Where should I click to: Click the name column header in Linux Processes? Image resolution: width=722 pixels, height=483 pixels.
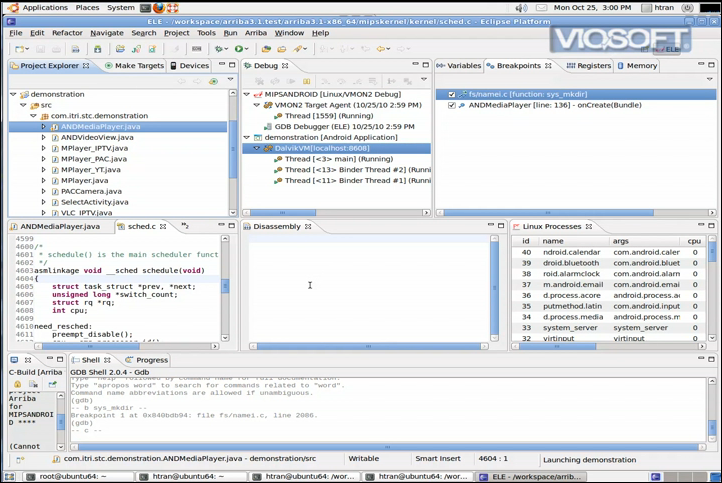click(573, 241)
